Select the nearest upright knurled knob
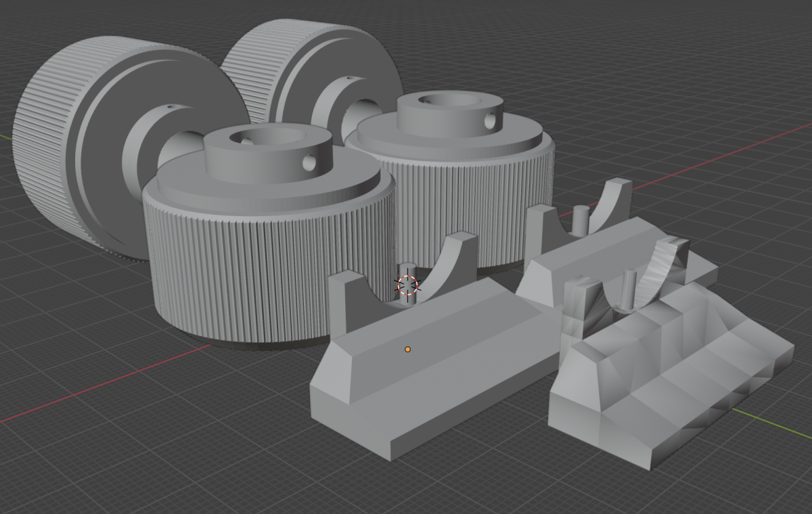812x514 pixels. point(269,237)
